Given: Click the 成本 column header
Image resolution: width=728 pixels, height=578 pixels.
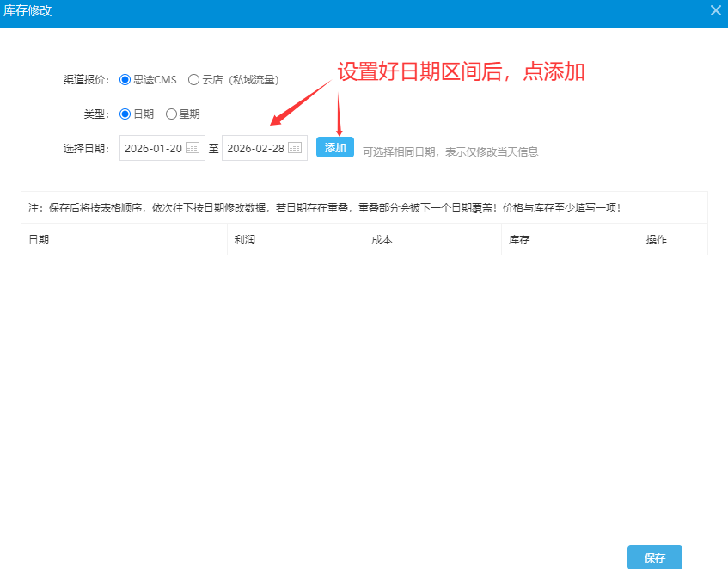Looking at the screenshot, I should pyautogui.click(x=382, y=240).
